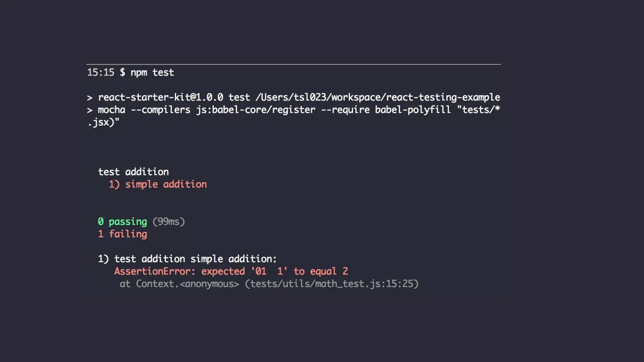Click the js:babel-core/register argument
Screen dimensions: 644x362
[255, 110]
